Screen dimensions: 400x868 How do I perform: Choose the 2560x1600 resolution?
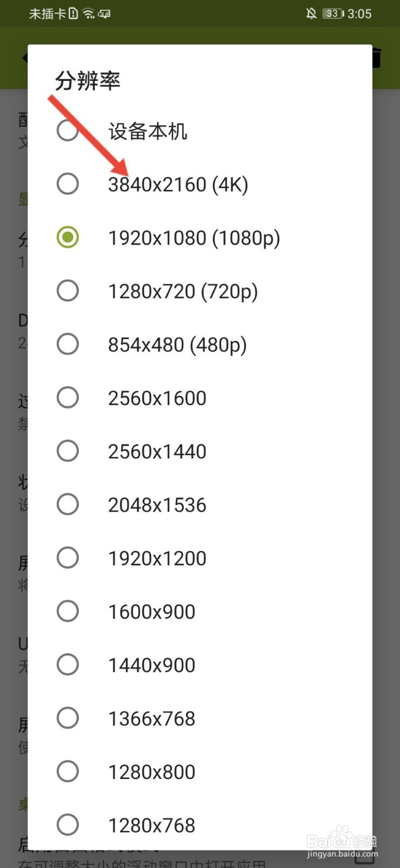tap(199, 398)
